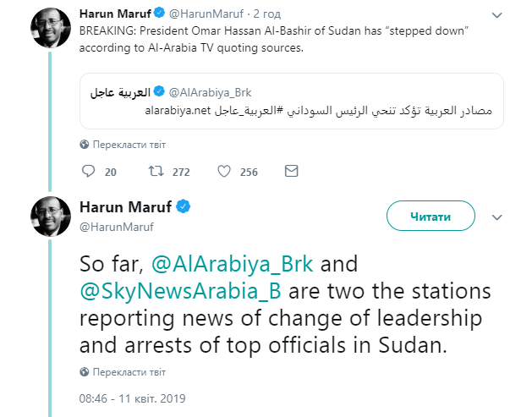Click the lower Перекласти твіт translate link
The image size is (532, 417).
128,371
